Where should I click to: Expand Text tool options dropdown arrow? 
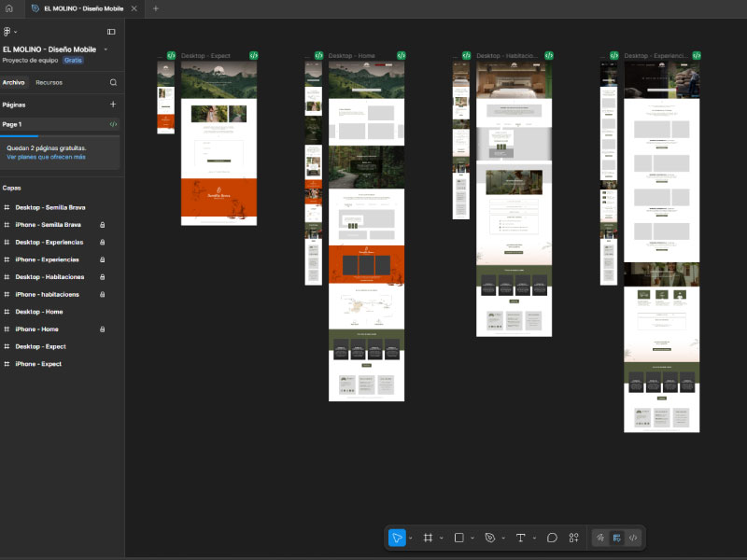coord(534,539)
